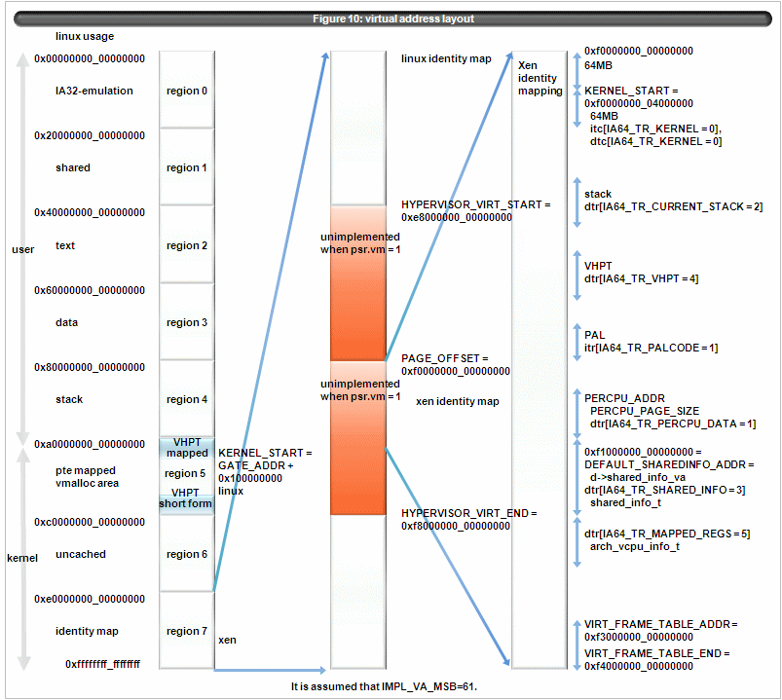Click the "arch_vcpu_info_t" type name
The width and height of the screenshot is (782, 700).
[635, 547]
